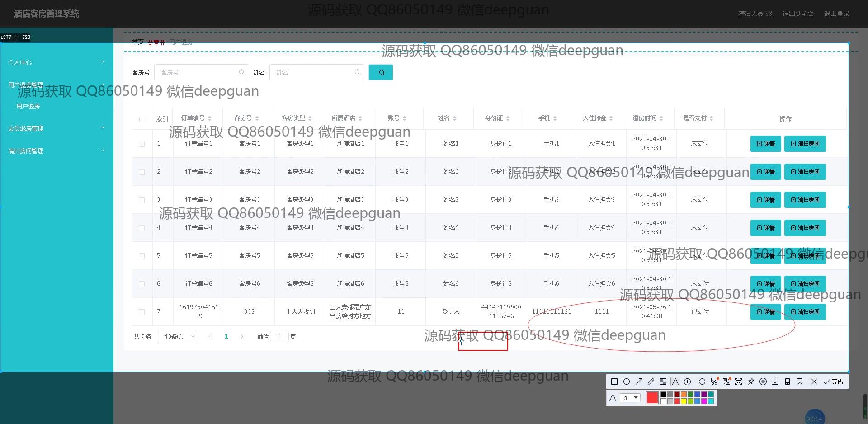The height and width of the screenshot is (424, 868).
Task: Check the row 2 订单编号2 checkbox
Action: (x=142, y=172)
